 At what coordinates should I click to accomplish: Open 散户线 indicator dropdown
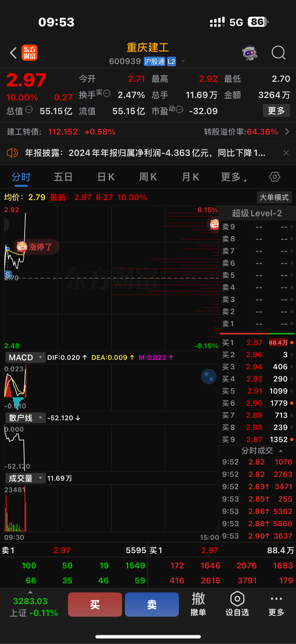[x=25, y=418]
